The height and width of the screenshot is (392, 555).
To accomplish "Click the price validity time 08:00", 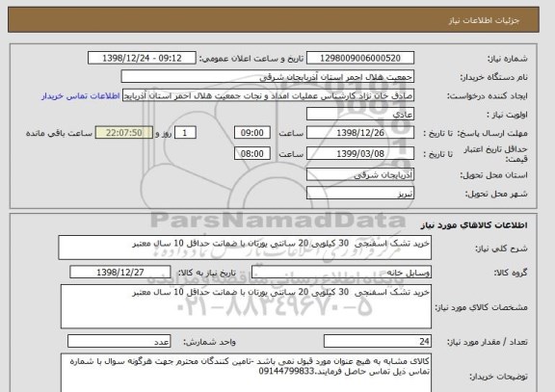I will 252,154.
